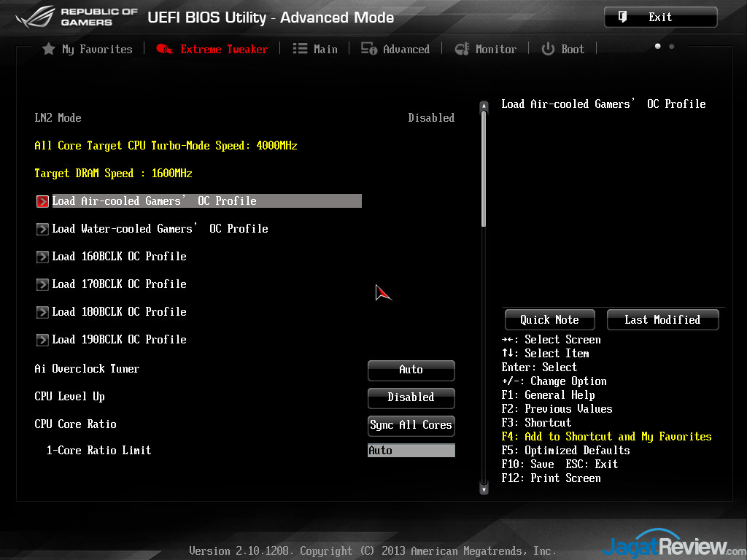Click arrow icon beside Load 160BCLK OC Profile
Screen dimensions: 747x560
[42, 257]
